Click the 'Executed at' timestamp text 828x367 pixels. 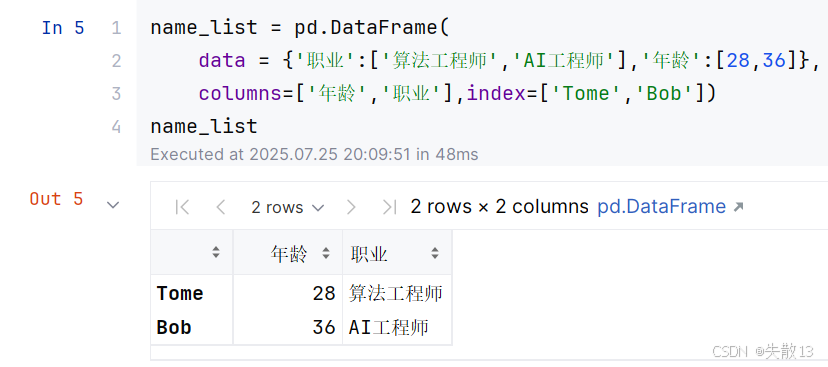pyautogui.click(x=314, y=154)
